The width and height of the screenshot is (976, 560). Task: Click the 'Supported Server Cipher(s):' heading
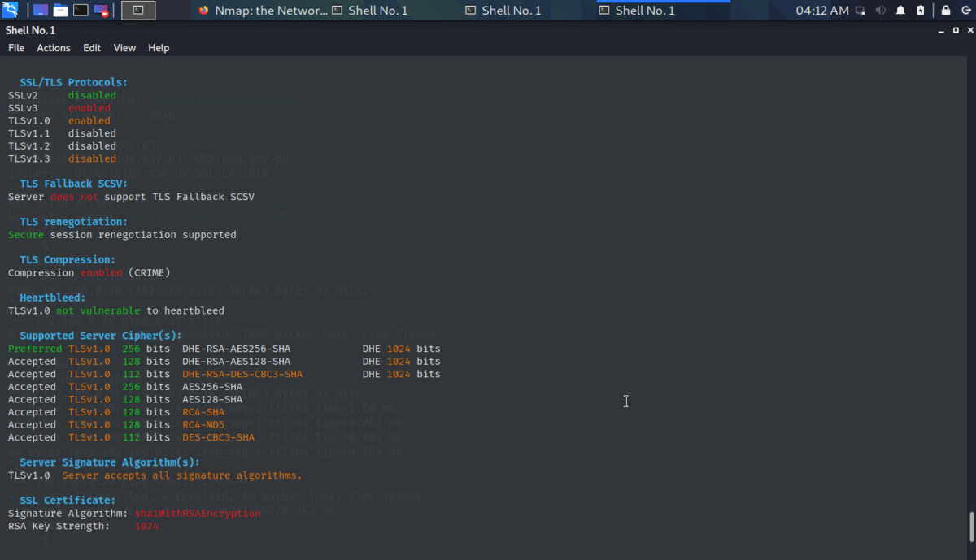coord(101,336)
